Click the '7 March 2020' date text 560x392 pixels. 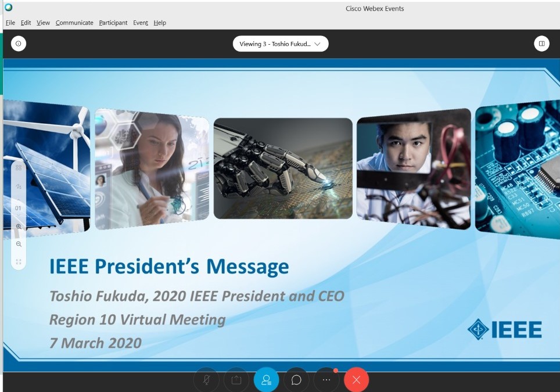click(x=95, y=343)
